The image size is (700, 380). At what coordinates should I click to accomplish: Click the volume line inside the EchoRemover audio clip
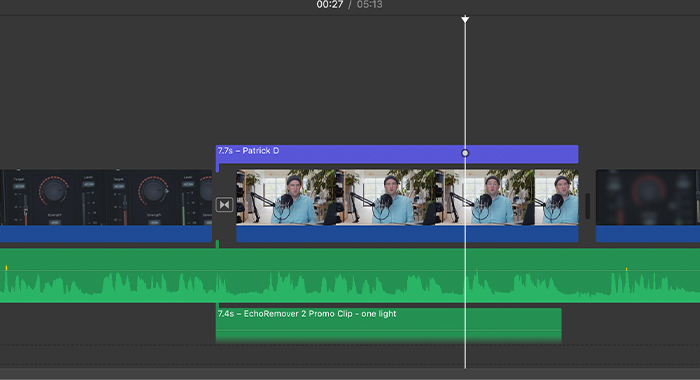click(x=388, y=330)
